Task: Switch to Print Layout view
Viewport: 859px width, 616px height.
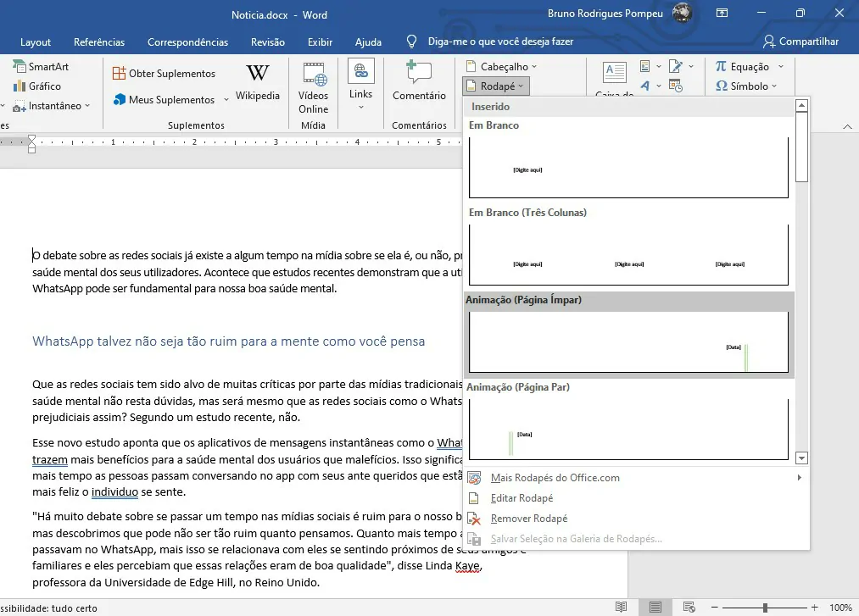Action: [x=655, y=607]
